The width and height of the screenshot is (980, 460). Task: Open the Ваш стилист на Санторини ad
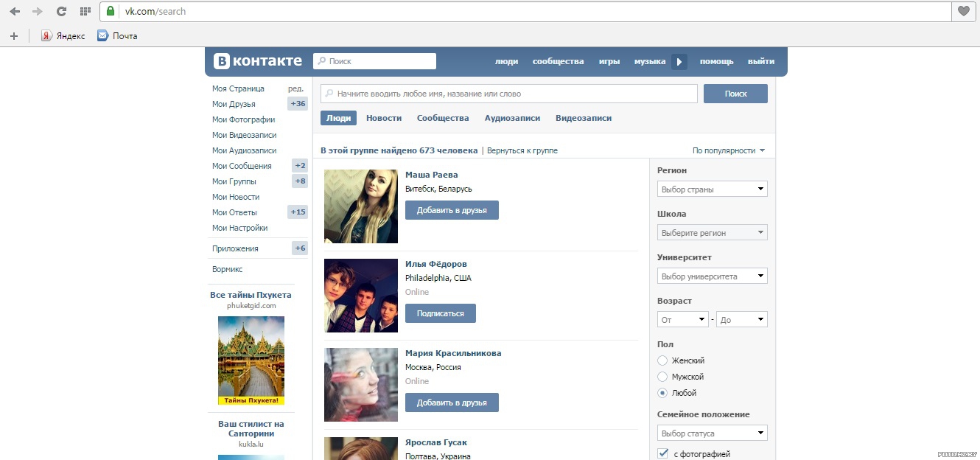point(251,429)
